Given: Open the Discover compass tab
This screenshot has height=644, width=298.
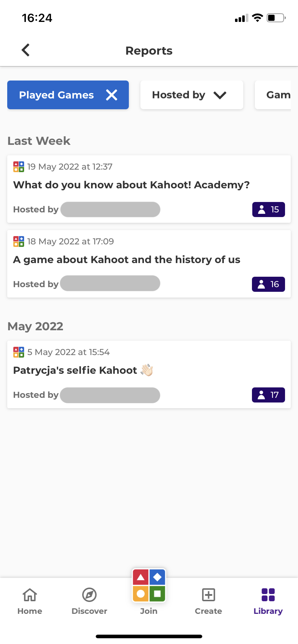Looking at the screenshot, I should tap(89, 601).
